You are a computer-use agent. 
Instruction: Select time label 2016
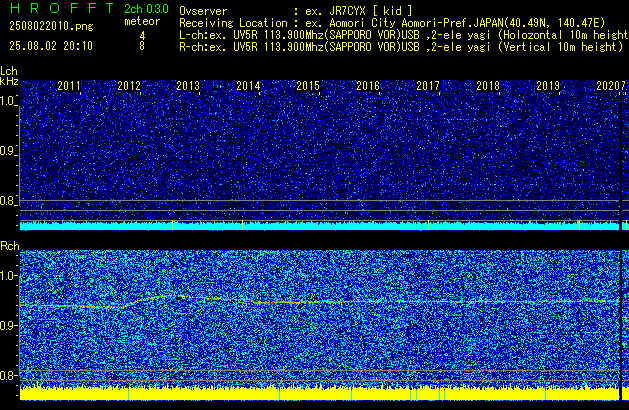tap(368, 86)
